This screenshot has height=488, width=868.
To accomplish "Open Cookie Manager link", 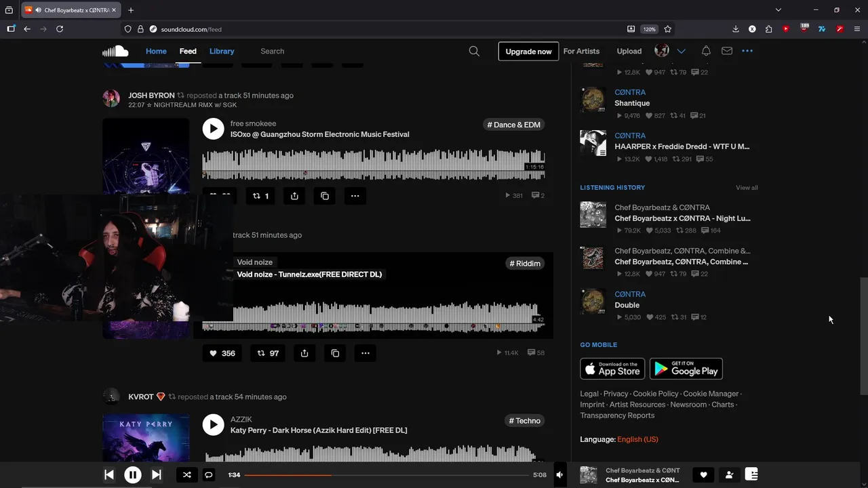I will pyautogui.click(x=711, y=394).
